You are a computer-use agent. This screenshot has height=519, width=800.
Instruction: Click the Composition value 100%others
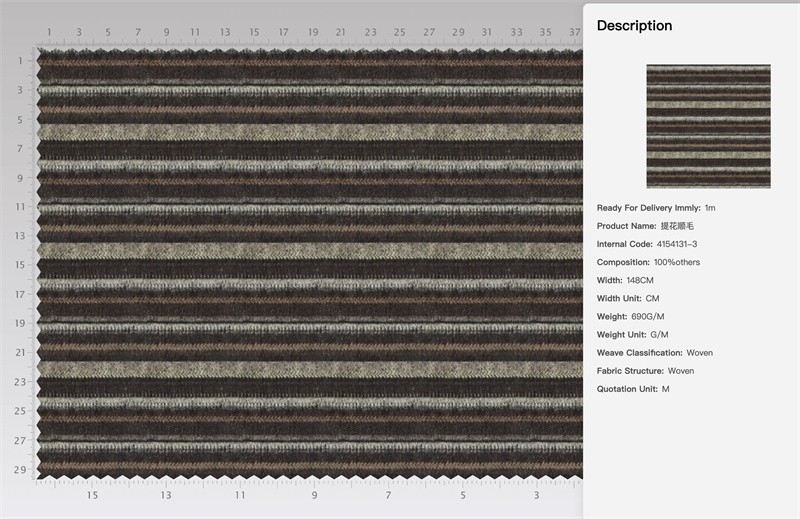pyautogui.click(x=677, y=262)
